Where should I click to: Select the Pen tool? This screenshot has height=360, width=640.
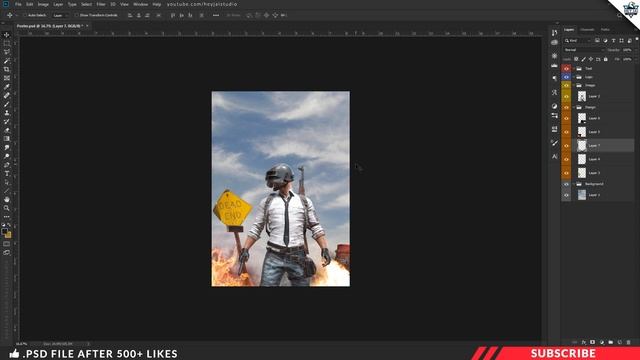click(7, 165)
